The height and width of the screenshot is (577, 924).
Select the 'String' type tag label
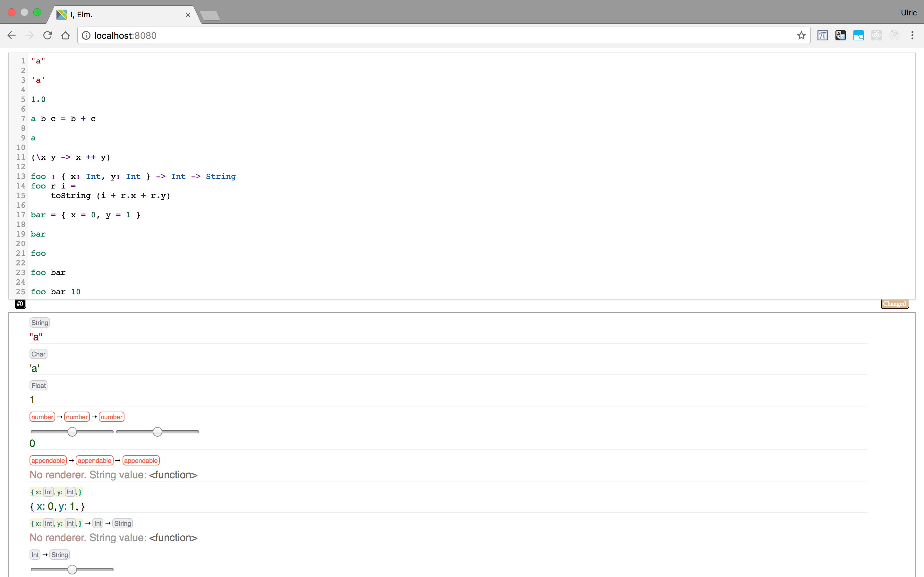(39, 322)
